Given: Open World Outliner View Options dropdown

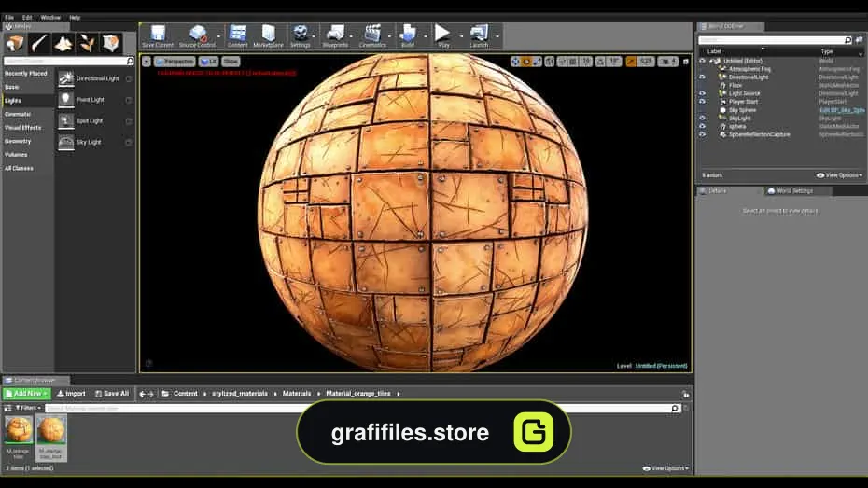Looking at the screenshot, I should click(x=840, y=175).
